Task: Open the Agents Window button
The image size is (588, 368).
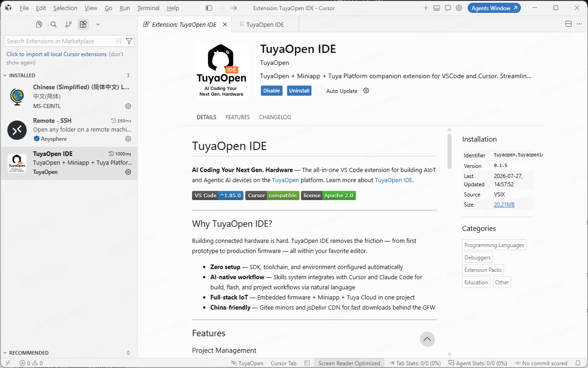Action: coord(494,8)
